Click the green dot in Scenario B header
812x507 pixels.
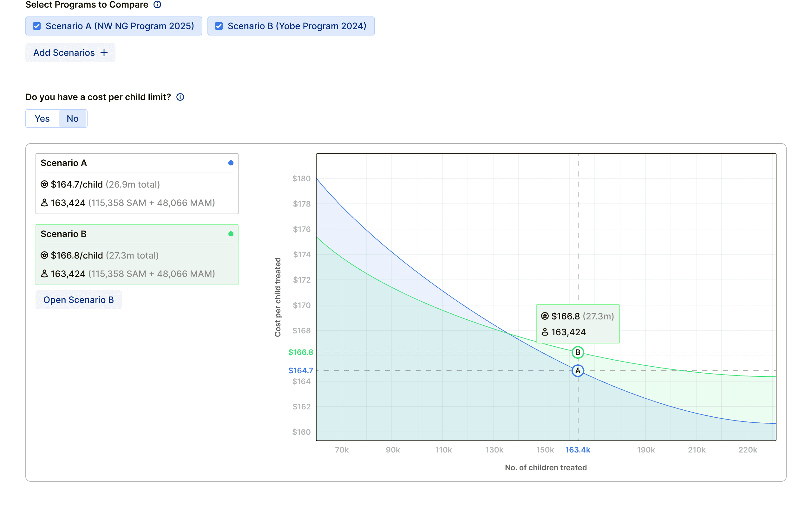(x=231, y=234)
